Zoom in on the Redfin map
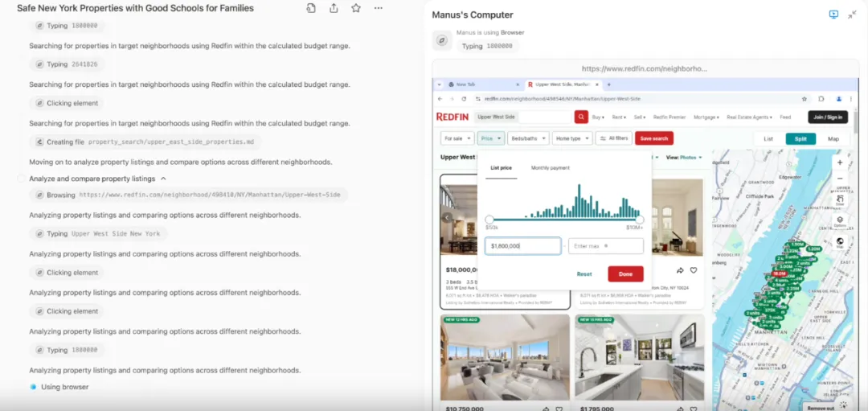 pyautogui.click(x=840, y=162)
